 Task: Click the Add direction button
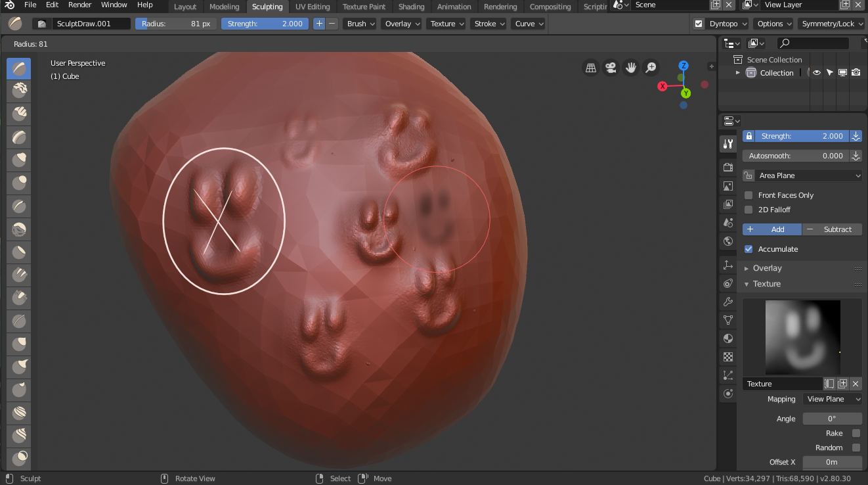pyautogui.click(x=772, y=229)
